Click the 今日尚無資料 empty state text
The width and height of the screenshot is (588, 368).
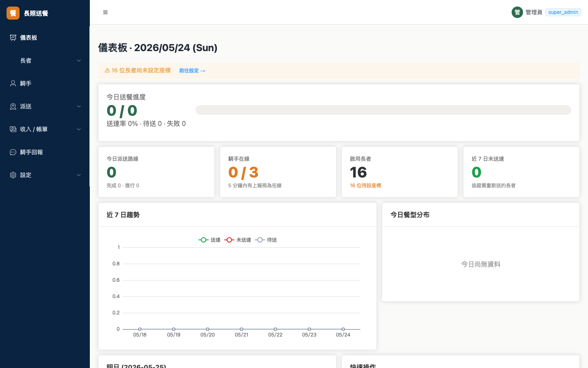[x=481, y=265]
